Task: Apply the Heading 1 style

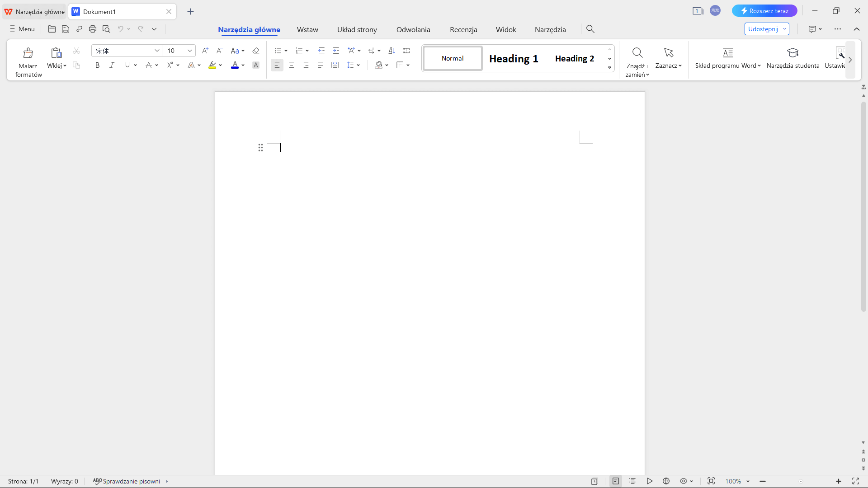Action: pyautogui.click(x=514, y=58)
